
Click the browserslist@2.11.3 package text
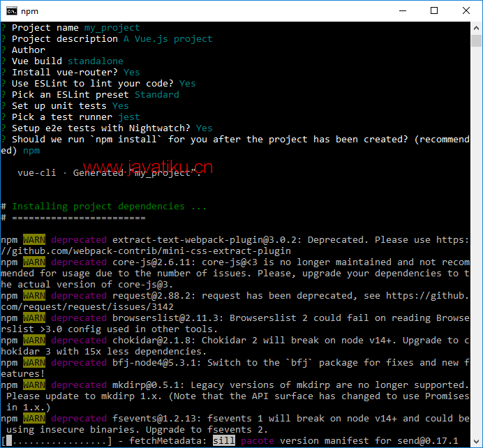pos(168,318)
